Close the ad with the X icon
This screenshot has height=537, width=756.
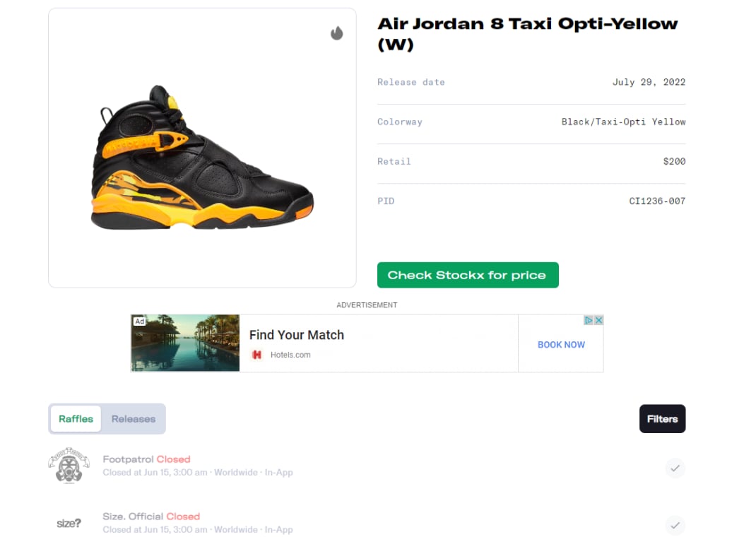tap(598, 320)
